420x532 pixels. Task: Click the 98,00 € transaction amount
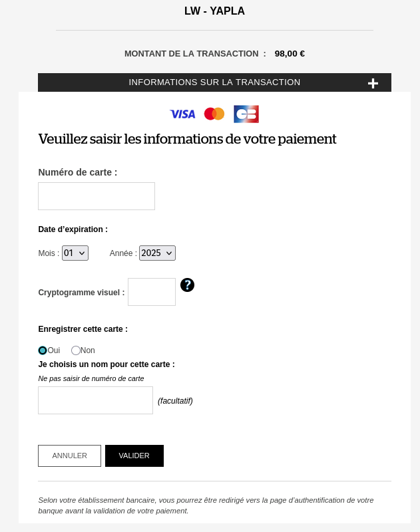290,54
